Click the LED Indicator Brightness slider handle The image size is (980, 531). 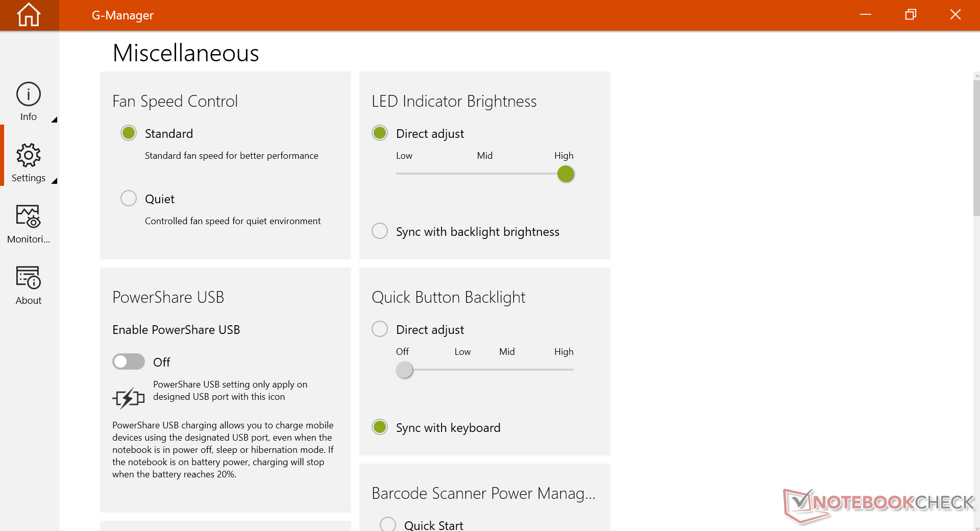[x=566, y=174]
